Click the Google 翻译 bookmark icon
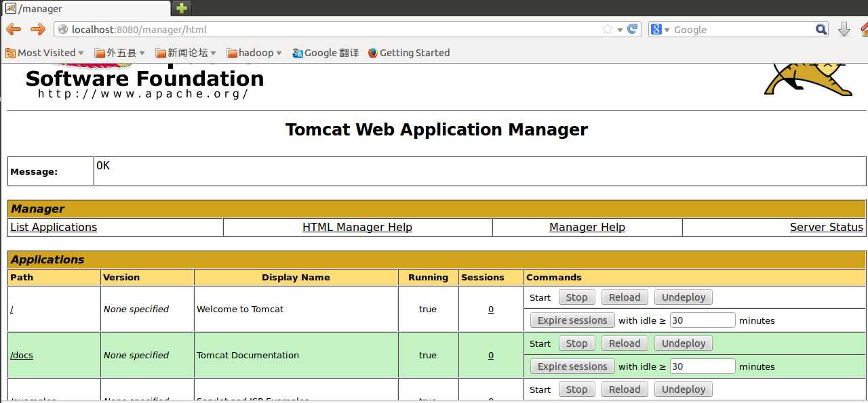Screen dimensions: 868x403 point(298,53)
